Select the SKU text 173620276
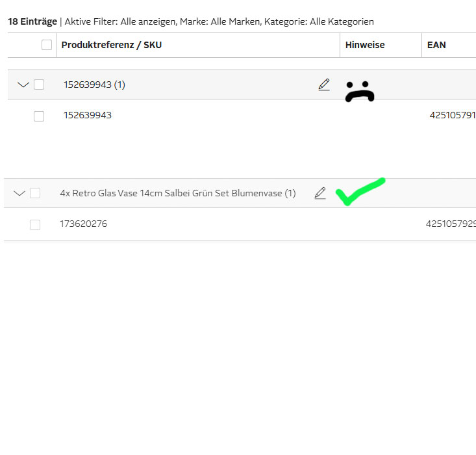The image size is (476, 455). point(83,224)
